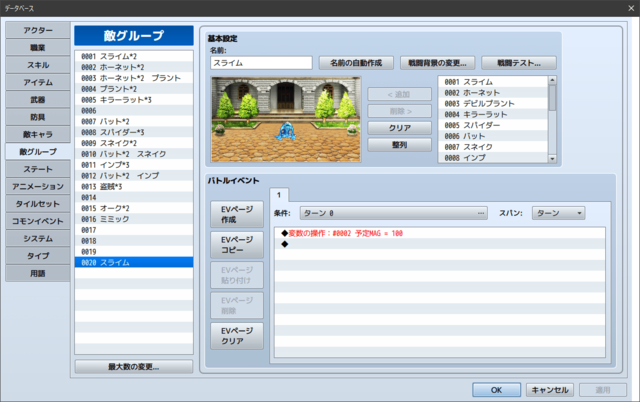Select the 用語 category

38,273
